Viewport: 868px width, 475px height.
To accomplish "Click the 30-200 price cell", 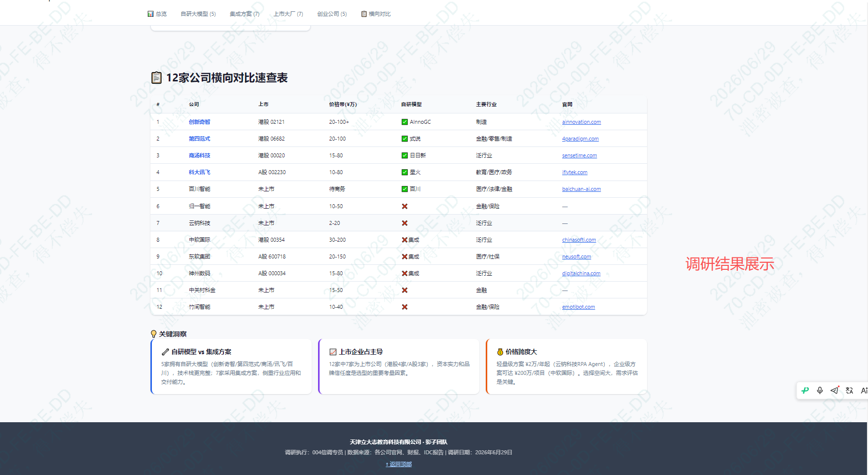I will coord(337,240).
